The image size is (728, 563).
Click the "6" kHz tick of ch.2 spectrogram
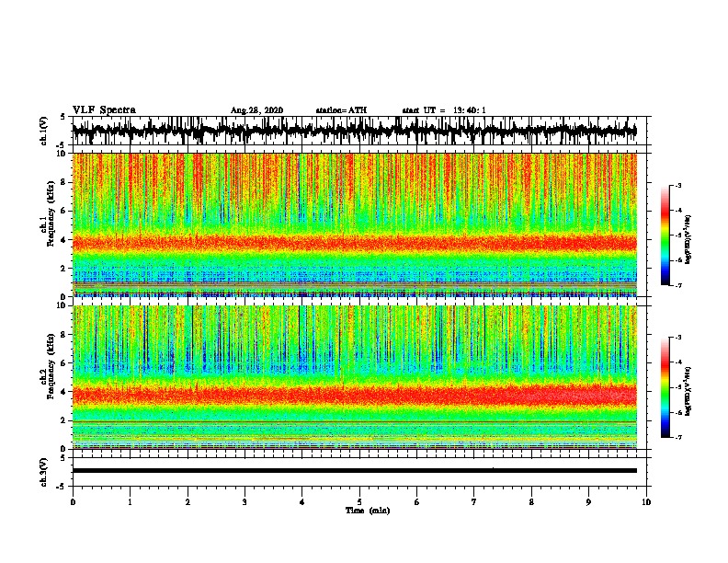click(x=64, y=363)
